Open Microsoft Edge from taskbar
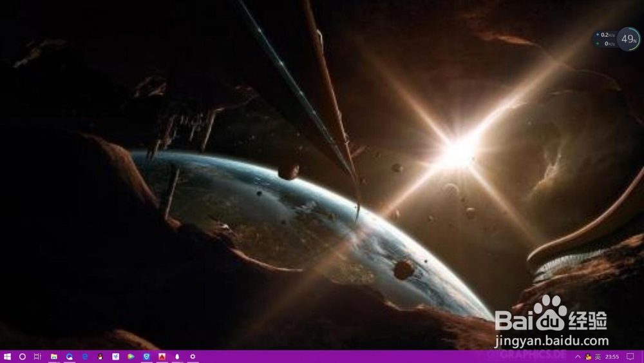The image size is (644, 363). click(85, 357)
